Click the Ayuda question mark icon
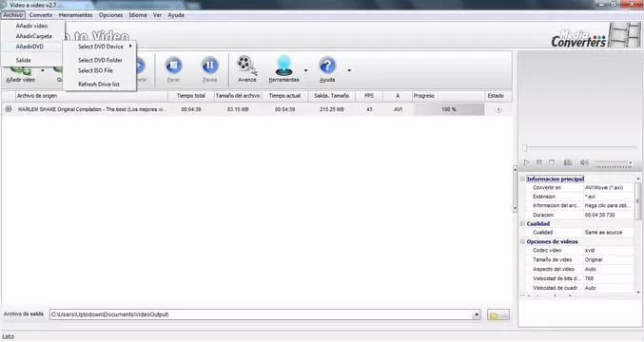The image size is (644, 342). (x=327, y=66)
